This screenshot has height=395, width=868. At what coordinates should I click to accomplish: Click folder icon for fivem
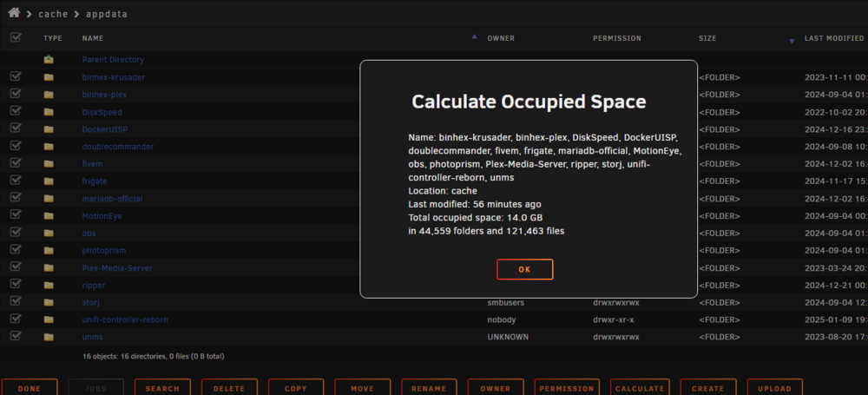49,163
